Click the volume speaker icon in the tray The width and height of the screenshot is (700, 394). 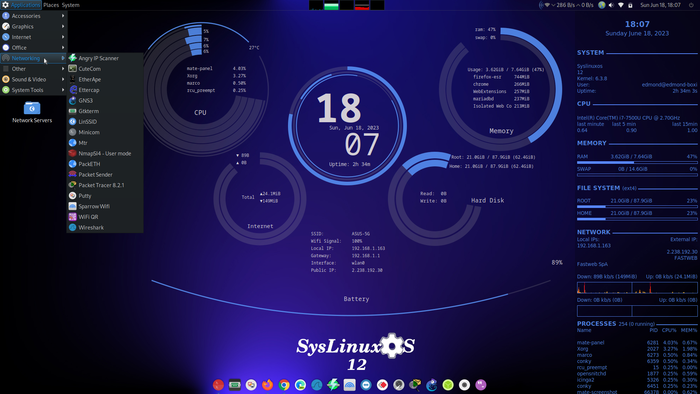click(x=611, y=5)
